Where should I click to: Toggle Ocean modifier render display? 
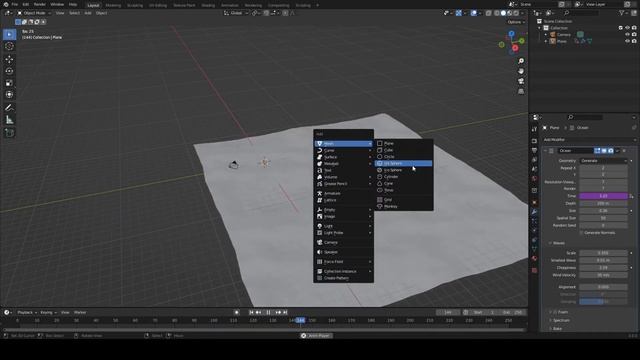point(611,151)
